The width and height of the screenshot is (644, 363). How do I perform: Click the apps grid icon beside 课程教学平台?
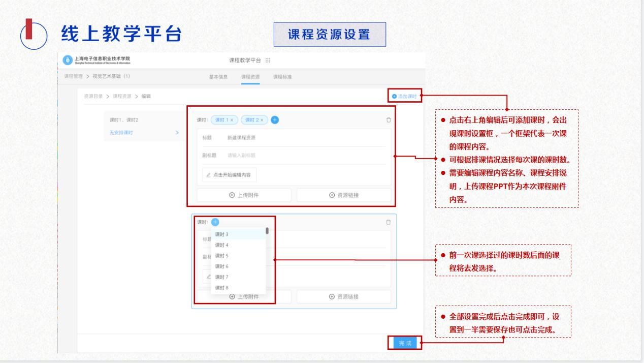click(x=268, y=60)
